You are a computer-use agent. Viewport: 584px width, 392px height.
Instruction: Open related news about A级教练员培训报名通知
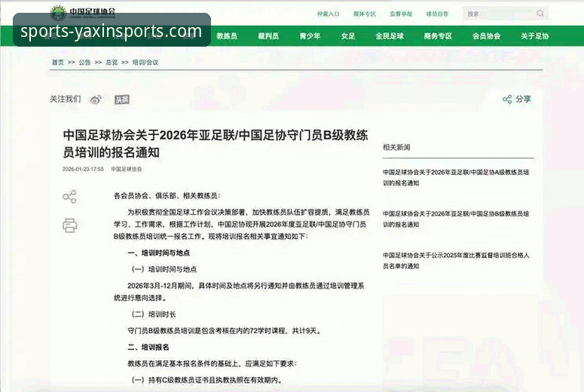[x=456, y=177]
